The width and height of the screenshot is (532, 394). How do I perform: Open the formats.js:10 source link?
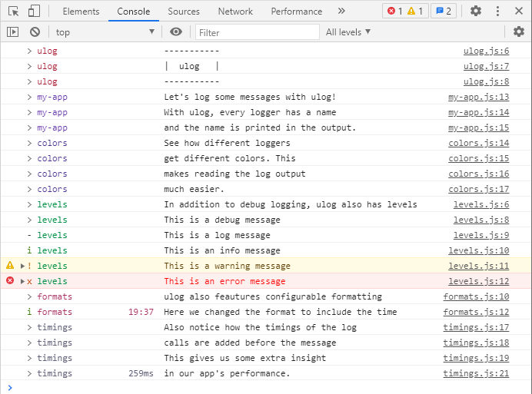pos(476,296)
